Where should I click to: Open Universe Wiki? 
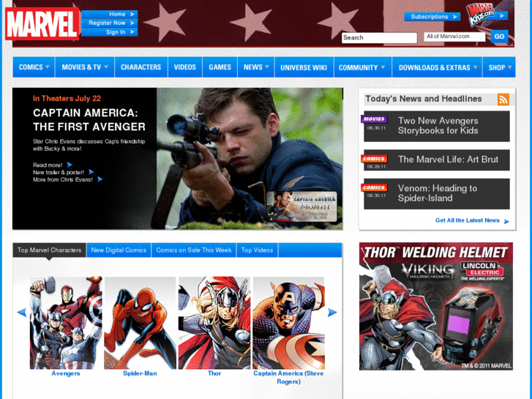[x=304, y=67]
